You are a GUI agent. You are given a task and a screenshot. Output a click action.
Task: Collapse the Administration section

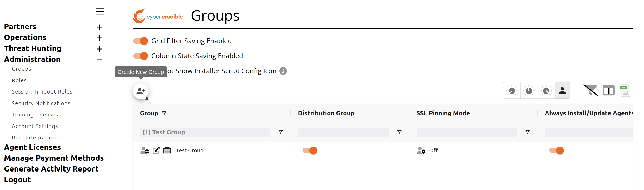[99, 60]
